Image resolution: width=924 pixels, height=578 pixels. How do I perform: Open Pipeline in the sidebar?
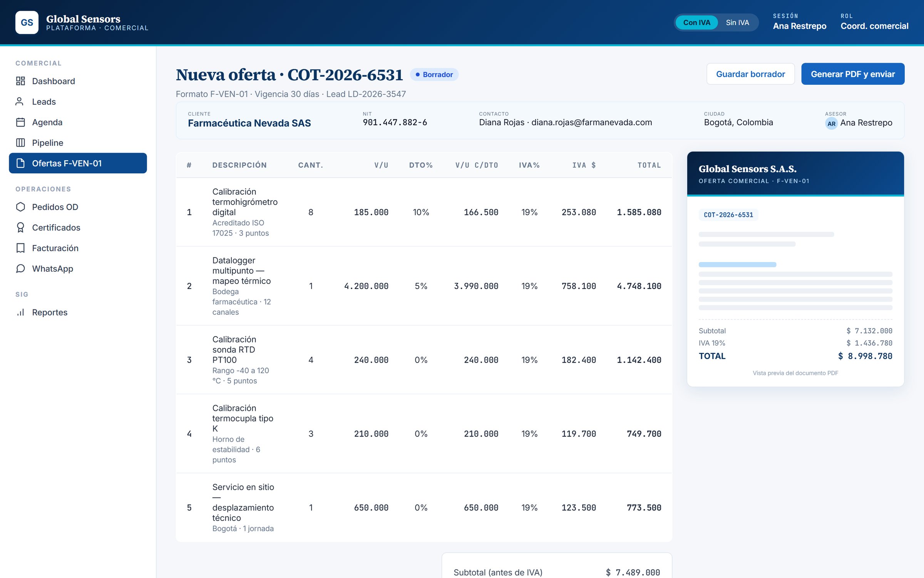pos(78,143)
